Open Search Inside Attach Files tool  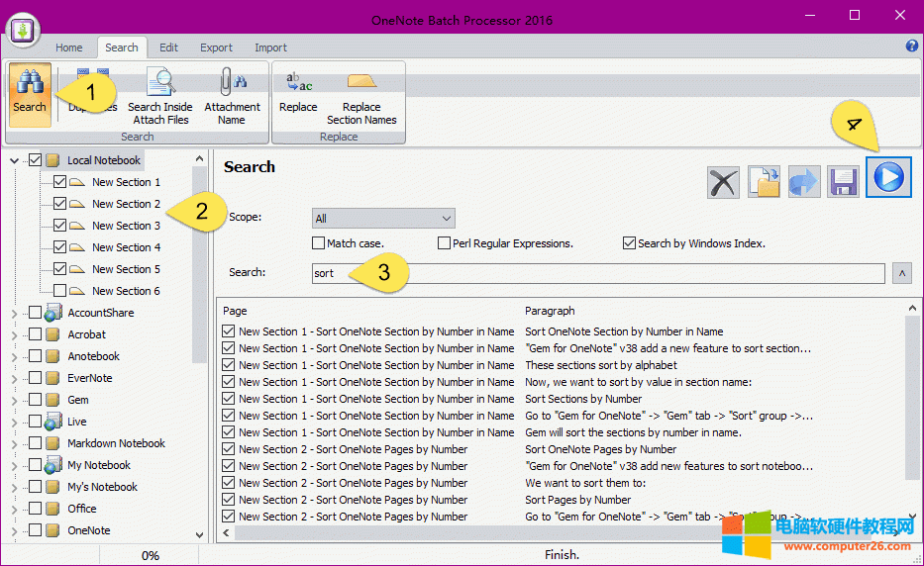[x=159, y=97]
